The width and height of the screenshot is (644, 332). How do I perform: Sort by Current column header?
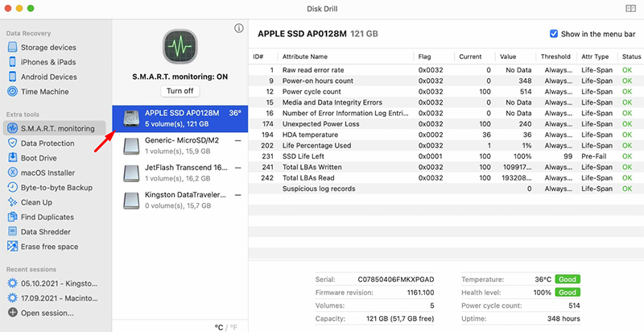coord(474,56)
